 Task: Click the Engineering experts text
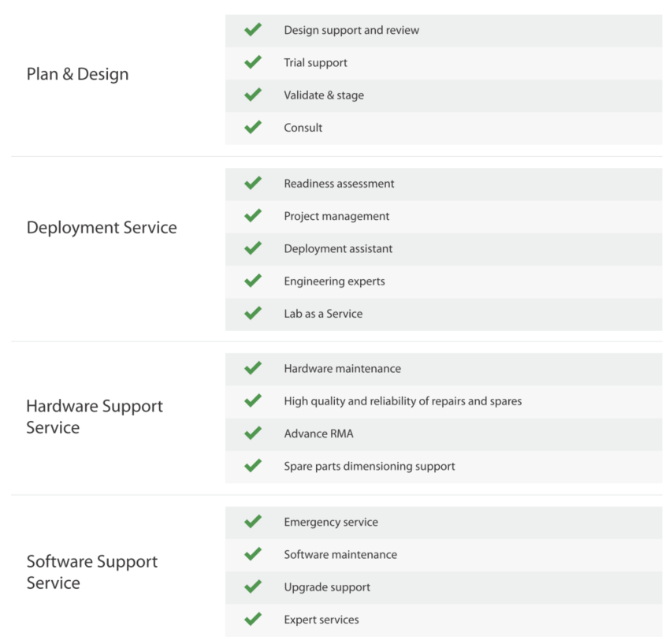point(334,281)
